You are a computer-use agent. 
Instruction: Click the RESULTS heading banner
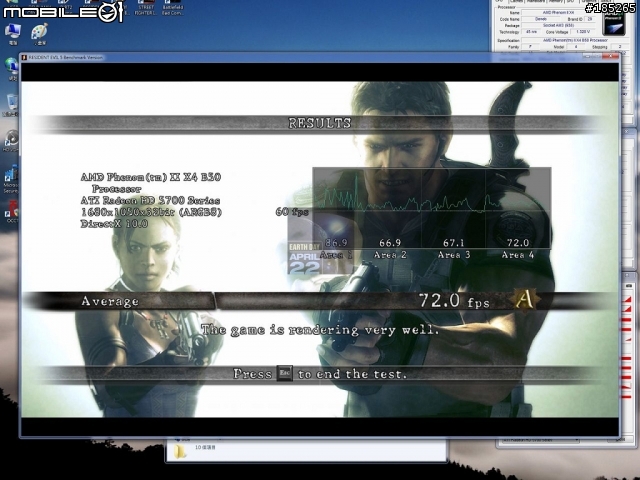(319, 123)
